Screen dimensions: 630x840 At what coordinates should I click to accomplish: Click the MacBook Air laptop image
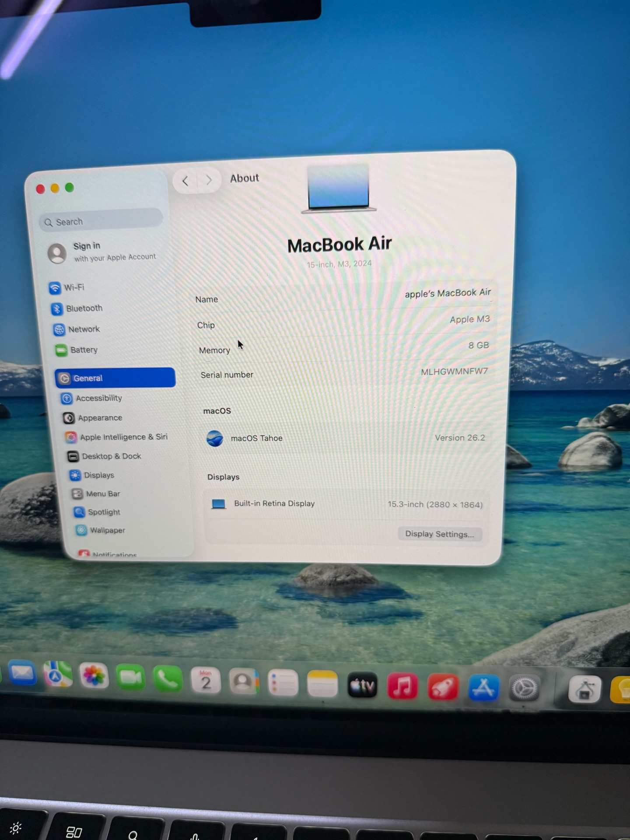[339, 189]
